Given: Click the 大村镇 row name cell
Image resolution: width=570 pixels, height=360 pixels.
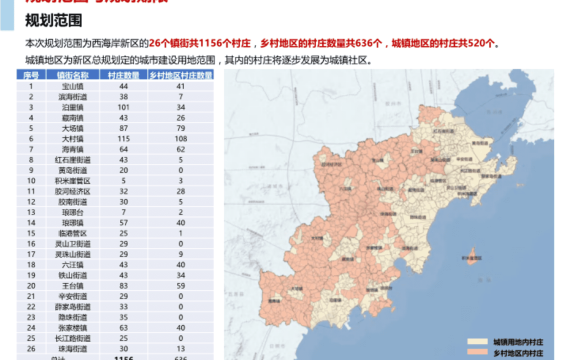Looking at the screenshot, I should point(73,139).
